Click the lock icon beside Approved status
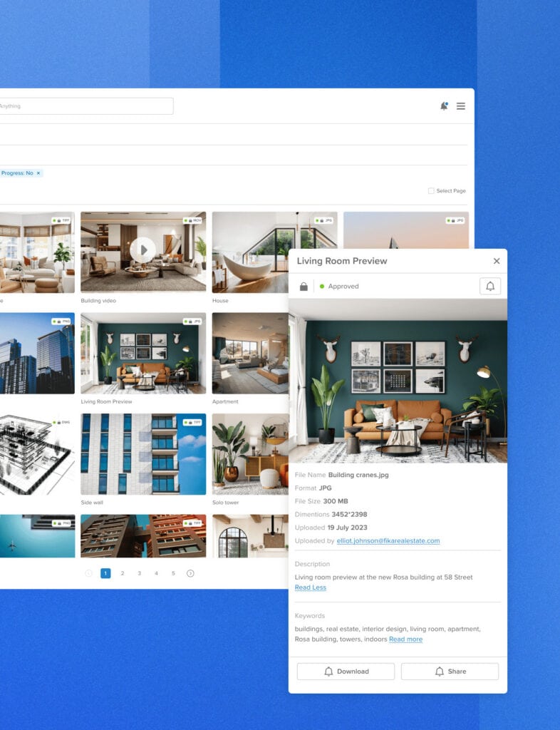 [x=304, y=287]
